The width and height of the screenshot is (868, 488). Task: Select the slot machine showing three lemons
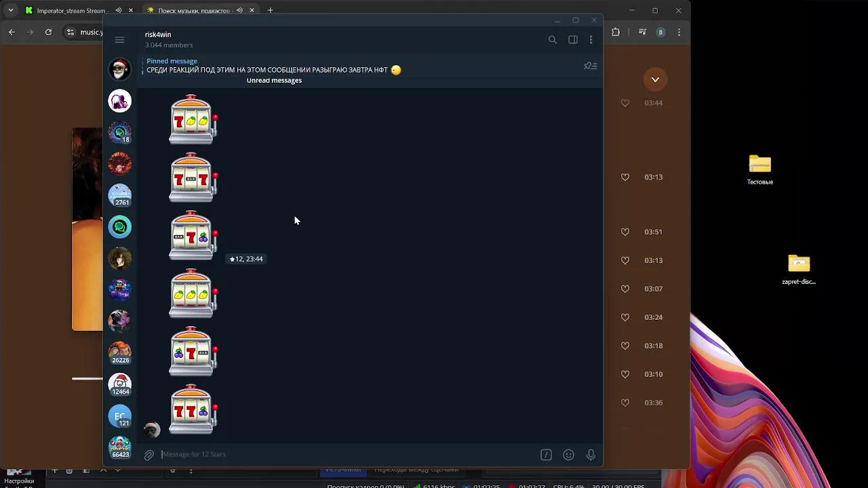tap(193, 294)
